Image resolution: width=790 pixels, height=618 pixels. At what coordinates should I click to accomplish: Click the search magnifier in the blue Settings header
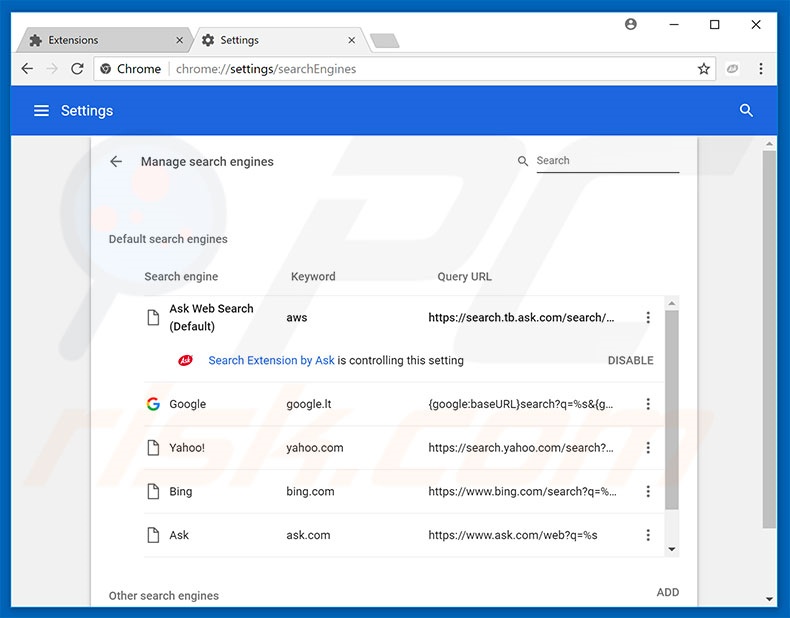[746, 111]
